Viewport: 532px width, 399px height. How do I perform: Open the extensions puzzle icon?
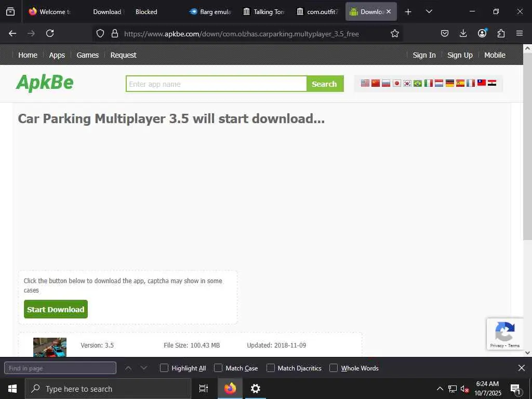click(501, 33)
